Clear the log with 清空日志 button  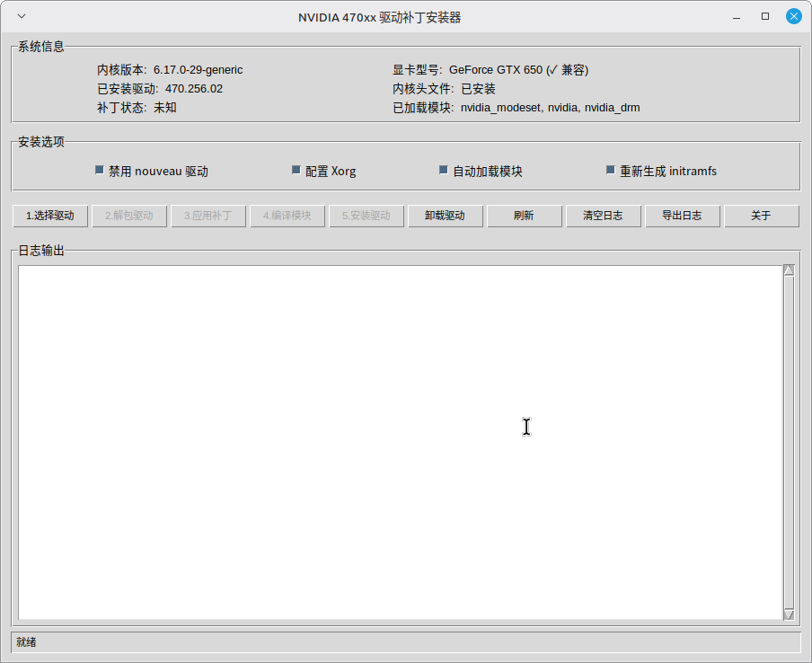604,216
